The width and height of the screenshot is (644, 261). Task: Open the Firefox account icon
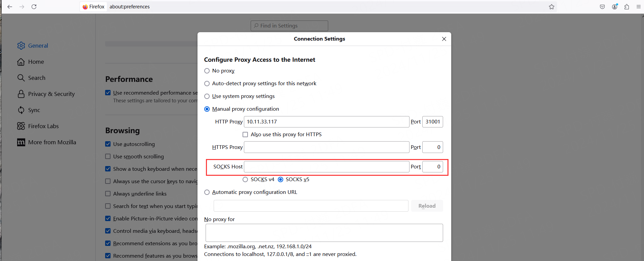tap(614, 7)
